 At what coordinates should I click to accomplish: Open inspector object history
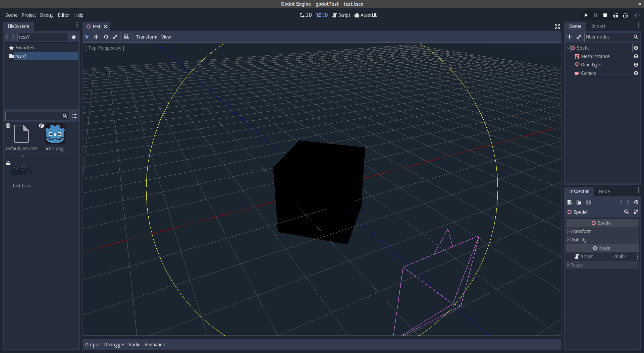click(x=636, y=202)
